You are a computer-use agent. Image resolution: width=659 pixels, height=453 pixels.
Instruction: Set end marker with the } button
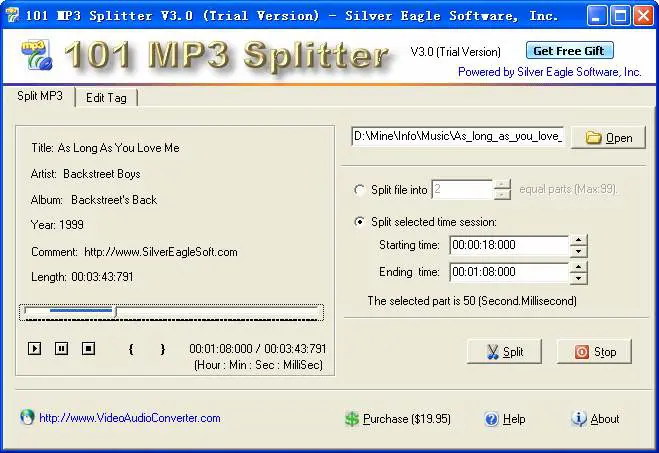163,349
